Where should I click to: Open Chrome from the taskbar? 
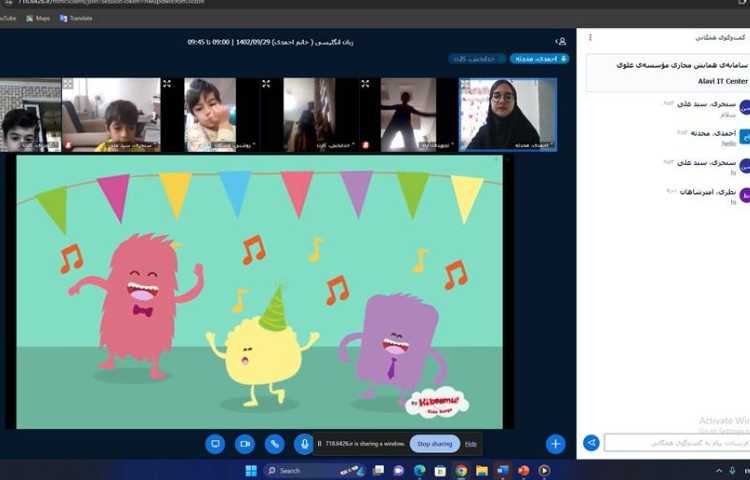tap(461, 470)
